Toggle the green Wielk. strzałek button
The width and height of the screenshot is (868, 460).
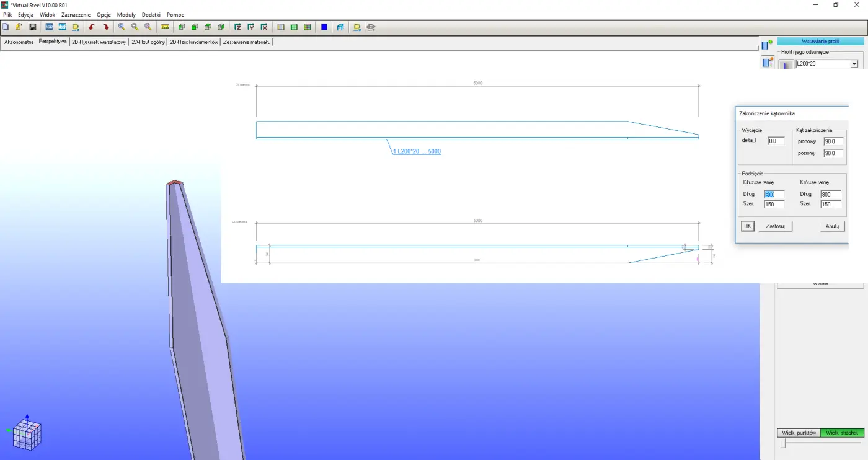pyautogui.click(x=842, y=433)
